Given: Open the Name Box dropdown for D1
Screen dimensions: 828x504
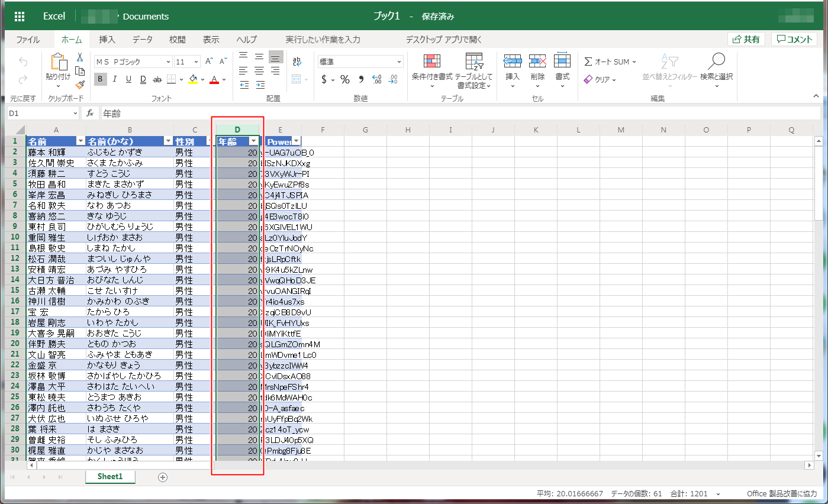Looking at the screenshot, I should pyautogui.click(x=75, y=113).
